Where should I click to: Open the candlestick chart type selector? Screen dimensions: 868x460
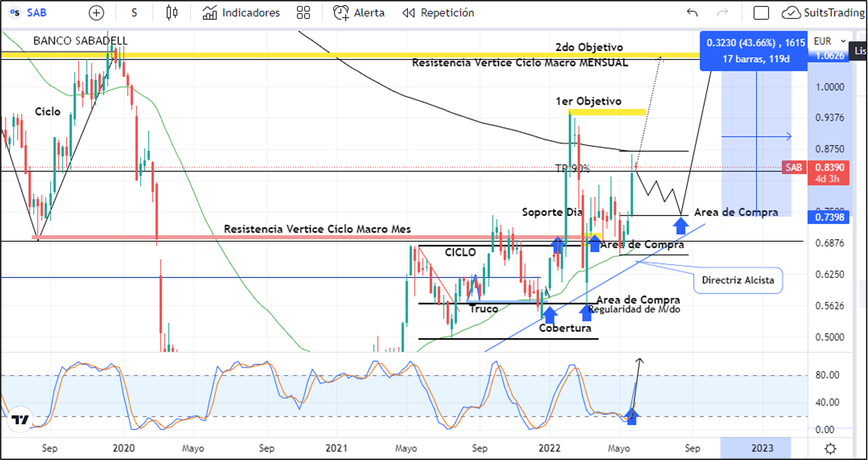pyautogui.click(x=172, y=13)
